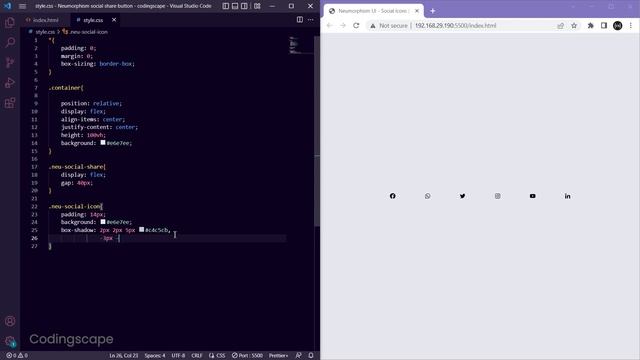
Task: Switch to the index.html editor tab
Action: pyautogui.click(x=42, y=20)
